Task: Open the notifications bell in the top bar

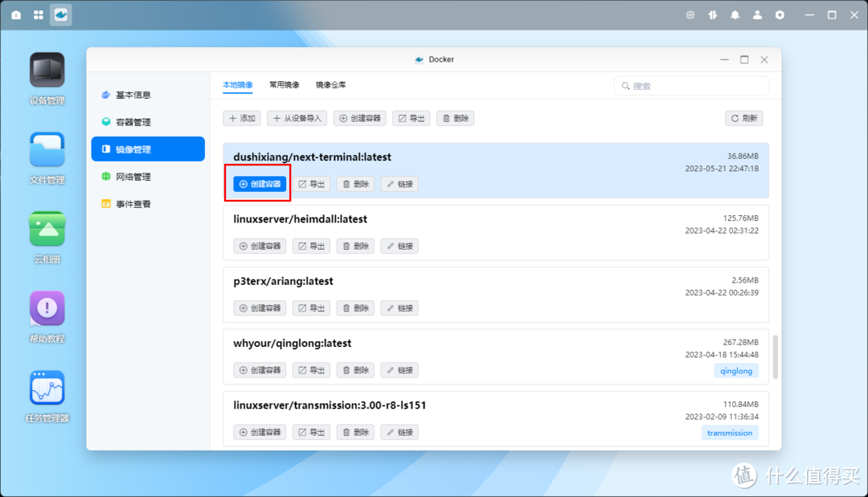Action: click(735, 15)
